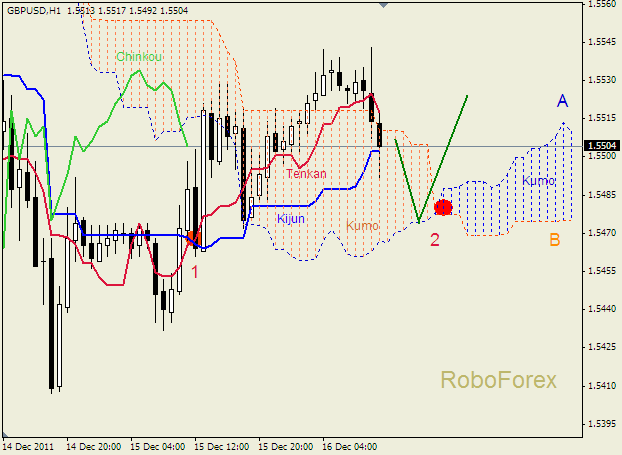Select the current price label 1.5504
Screen dimensions: 622x455
(603, 146)
